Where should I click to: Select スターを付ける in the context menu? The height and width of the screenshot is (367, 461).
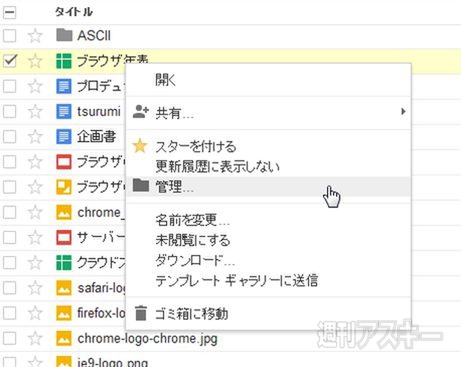click(268, 146)
